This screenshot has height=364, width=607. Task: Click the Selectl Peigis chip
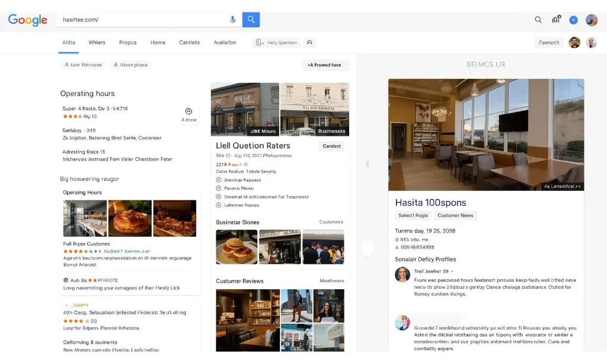point(413,215)
